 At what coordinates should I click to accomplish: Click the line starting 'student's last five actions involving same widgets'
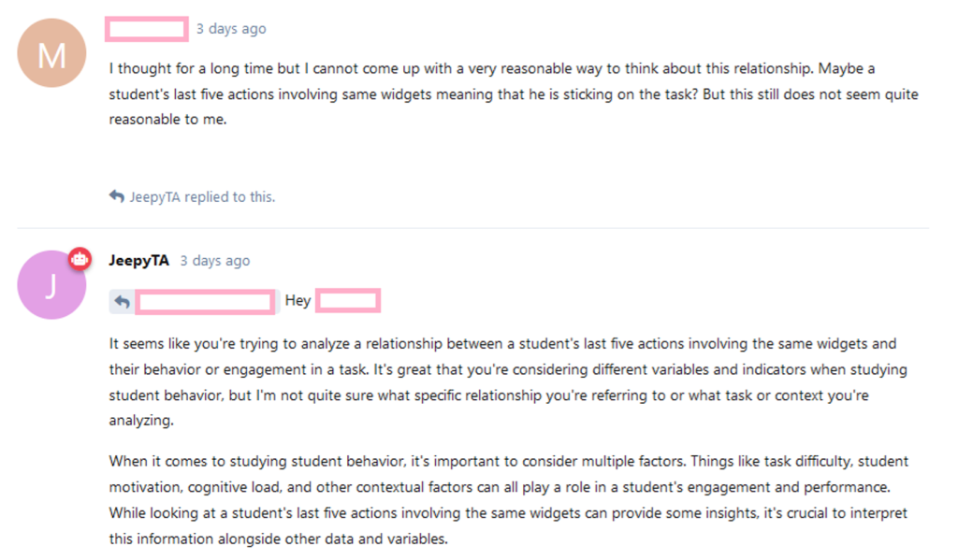[514, 94]
